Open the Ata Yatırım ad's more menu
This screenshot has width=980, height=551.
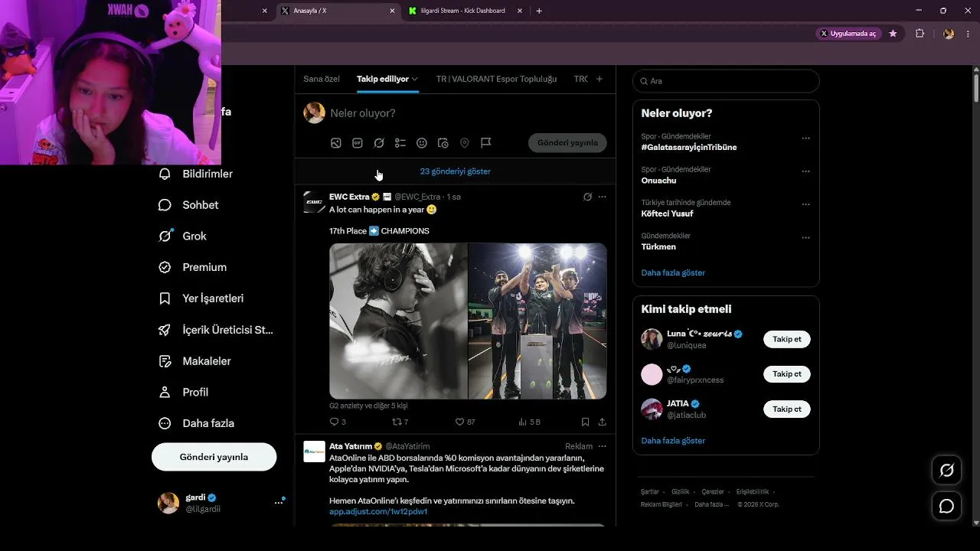[x=602, y=446]
